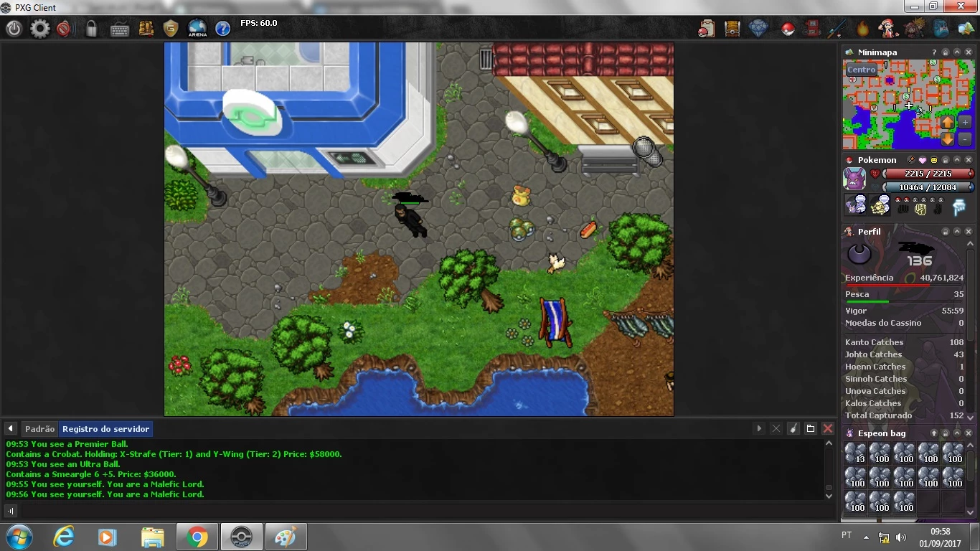Open Windows Start menu
Screen dimensions: 980x551
point(19,537)
